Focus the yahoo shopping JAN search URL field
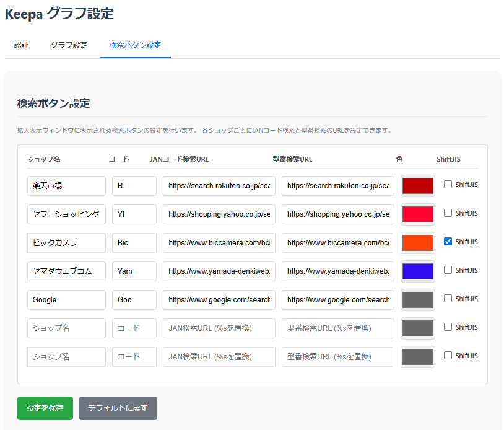Screen dimensions: 504x430 pyautogui.click(x=219, y=214)
